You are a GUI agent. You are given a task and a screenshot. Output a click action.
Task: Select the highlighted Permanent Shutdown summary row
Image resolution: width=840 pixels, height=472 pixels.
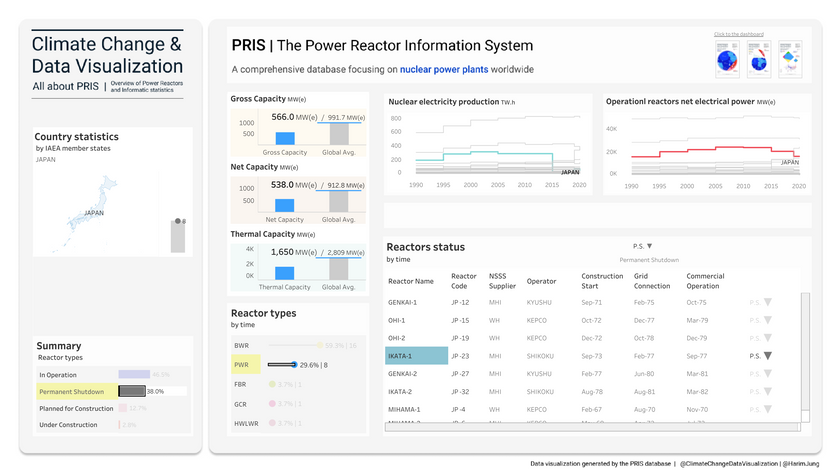click(x=114, y=392)
